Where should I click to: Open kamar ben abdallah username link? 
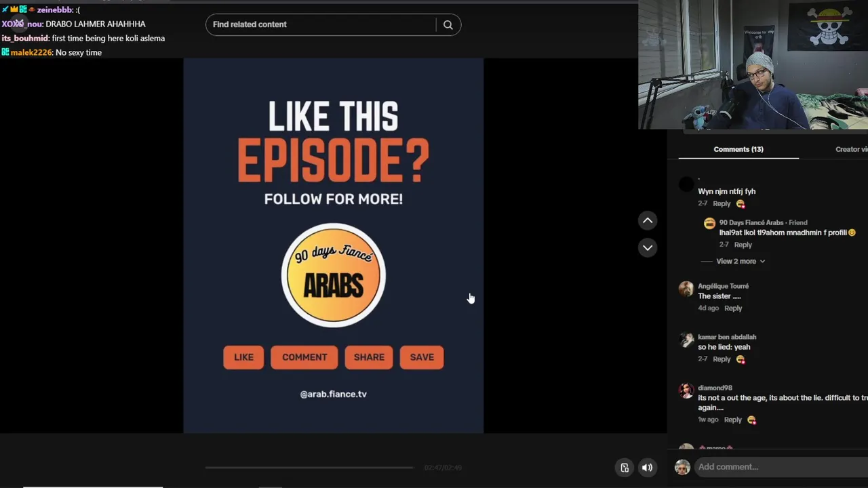[727, 337]
